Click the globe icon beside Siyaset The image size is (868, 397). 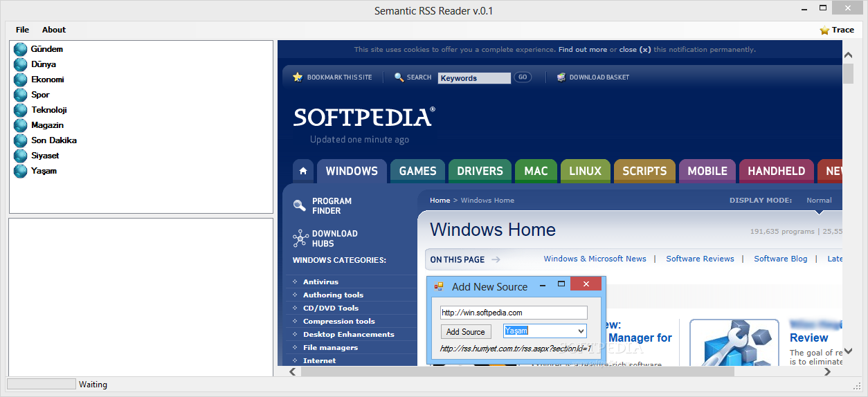(x=20, y=156)
